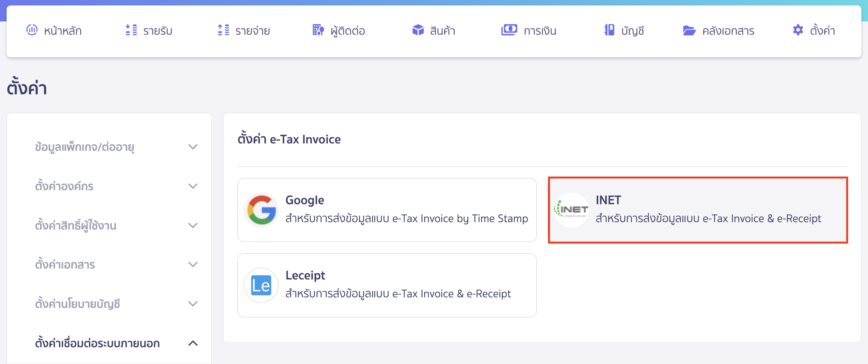
Task: Select the หน้าหลัก home icon
Action: point(31,30)
